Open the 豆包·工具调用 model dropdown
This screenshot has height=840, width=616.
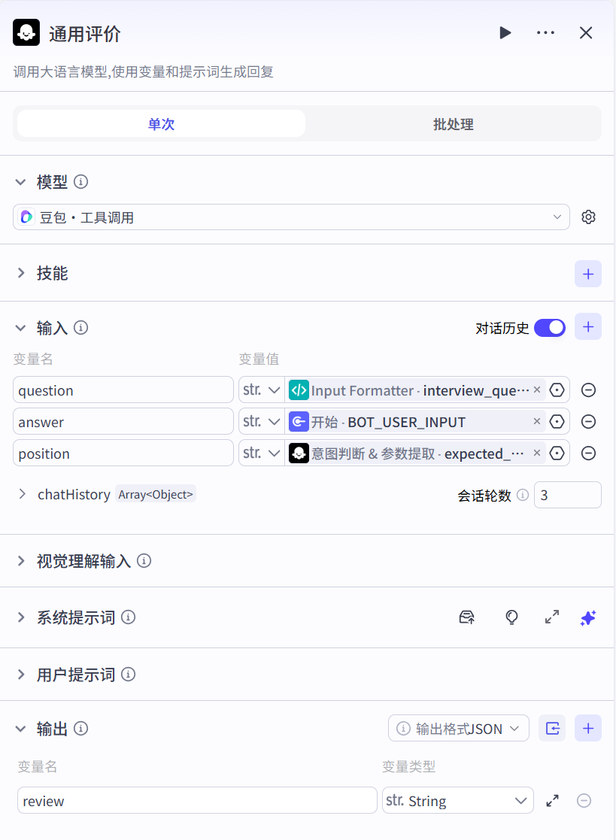(291, 217)
